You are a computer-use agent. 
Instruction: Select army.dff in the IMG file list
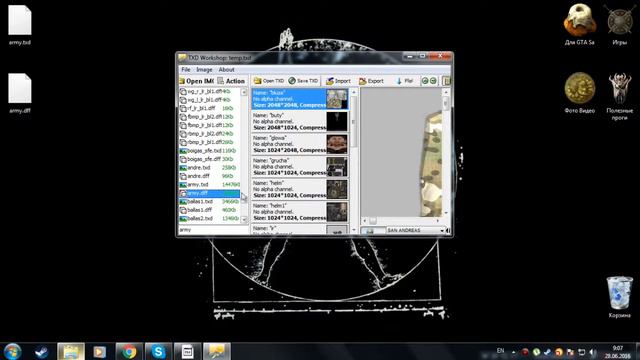click(x=209, y=193)
